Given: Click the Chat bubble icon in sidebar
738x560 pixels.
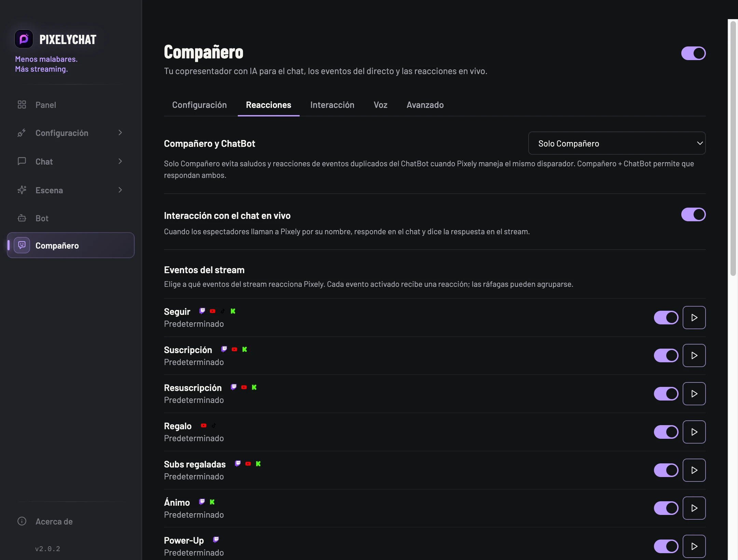Looking at the screenshot, I should pos(22,161).
